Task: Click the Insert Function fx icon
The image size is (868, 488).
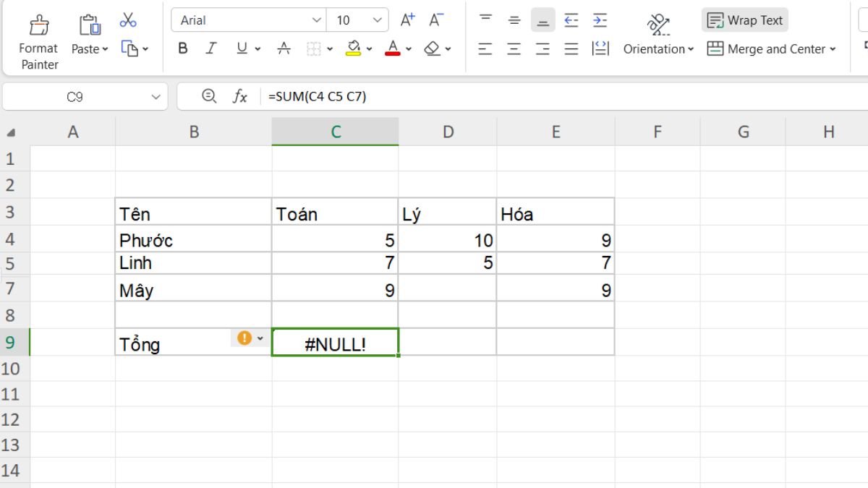Action: (x=239, y=96)
